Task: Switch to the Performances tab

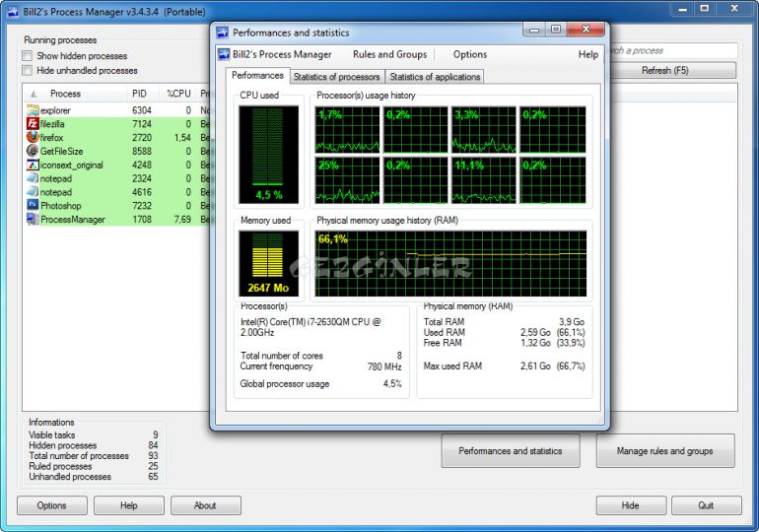Action: pyautogui.click(x=257, y=76)
